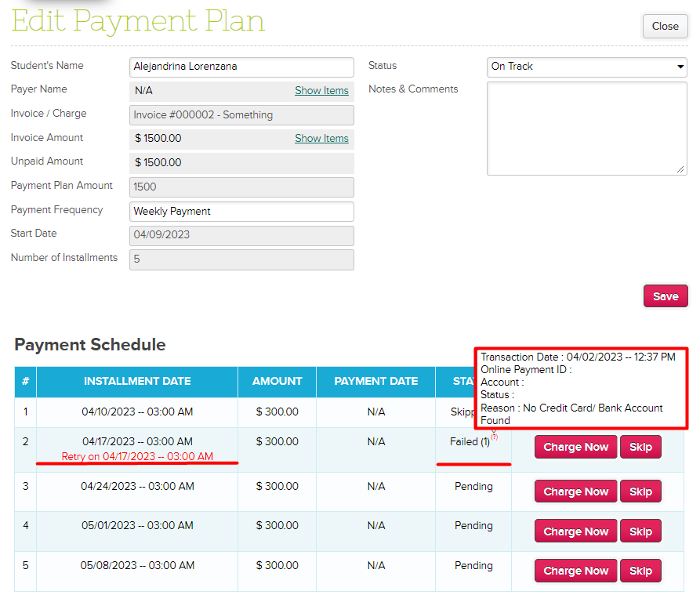700x602 pixels.
Task: Select the Payment Frequency field
Action: tap(241, 212)
